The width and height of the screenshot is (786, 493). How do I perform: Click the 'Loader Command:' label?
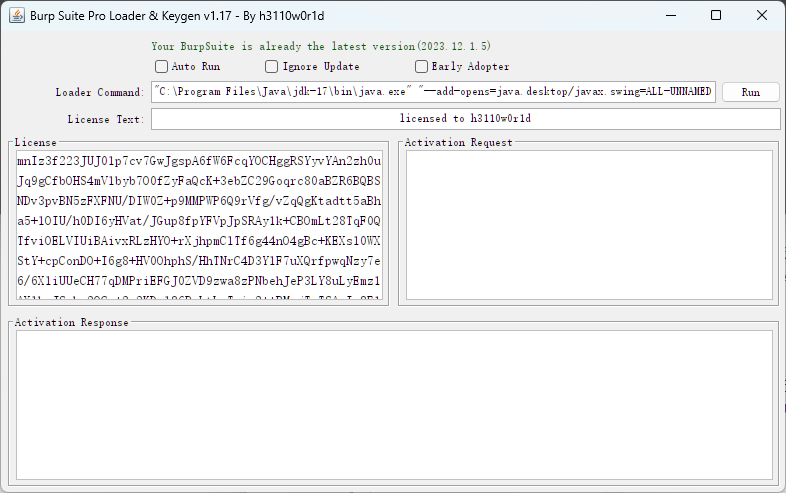[x=100, y=92]
